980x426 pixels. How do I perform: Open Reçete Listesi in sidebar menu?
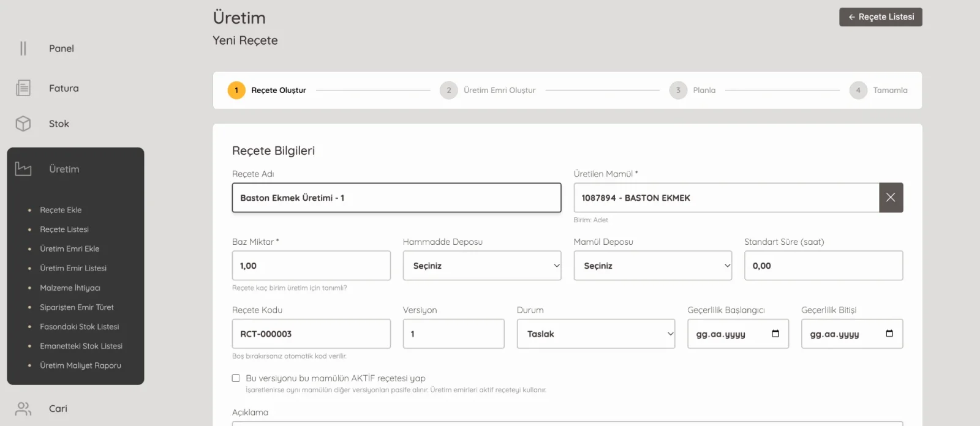[64, 230]
